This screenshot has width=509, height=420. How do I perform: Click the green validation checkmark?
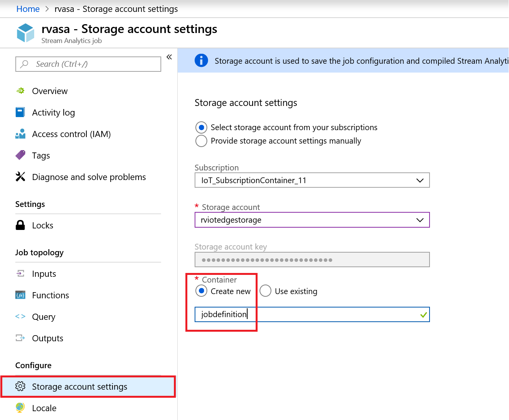click(x=423, y=315)
